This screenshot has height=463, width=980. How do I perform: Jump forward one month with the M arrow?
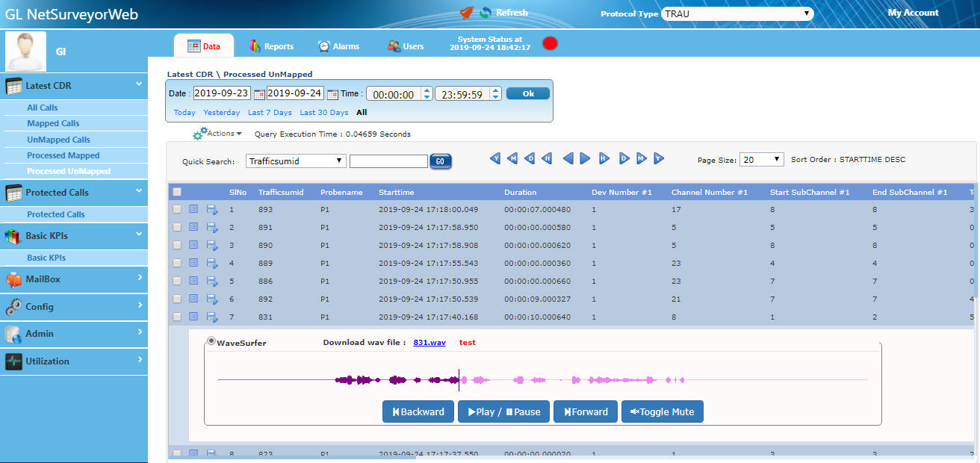coord(641,158)
